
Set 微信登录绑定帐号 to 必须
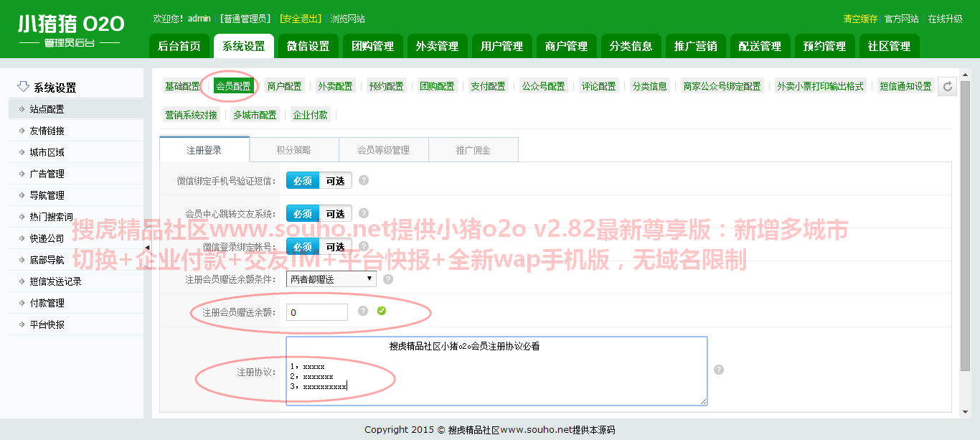pyautogui.click(x=302, y=247)
